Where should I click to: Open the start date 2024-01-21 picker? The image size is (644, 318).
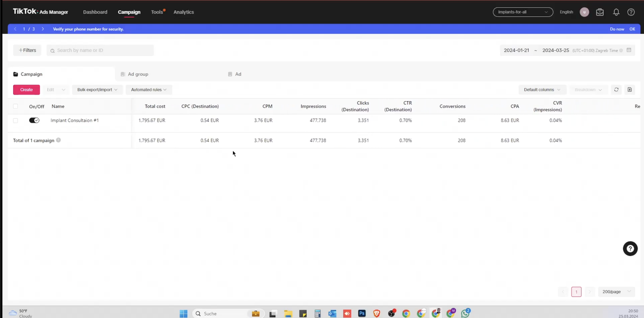click(x=517, y=50)
